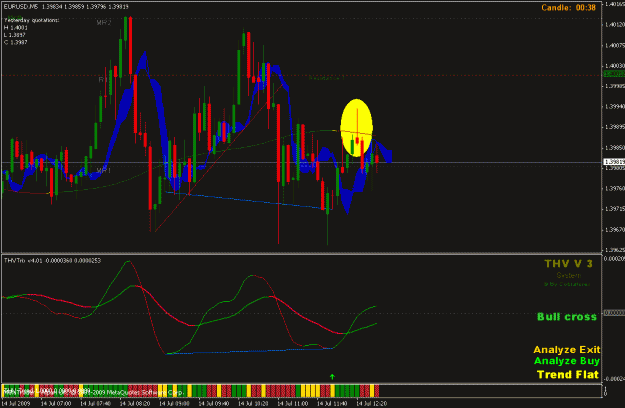Select the blue divergence line in THVTrix window
Image resolution: width=625 pixels, height=408 pixels.
pos(249,351)
